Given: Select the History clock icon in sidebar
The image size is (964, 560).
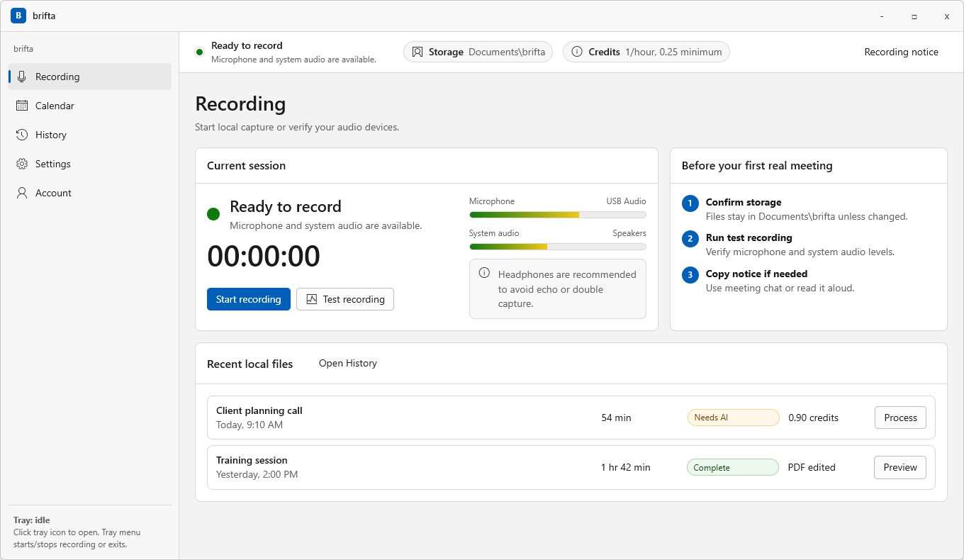Looking at the screenshot, I should [x=22, y=135].
